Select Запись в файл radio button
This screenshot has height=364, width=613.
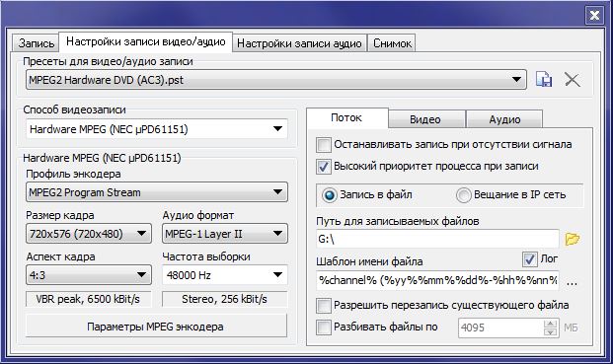tap(329, 195)
